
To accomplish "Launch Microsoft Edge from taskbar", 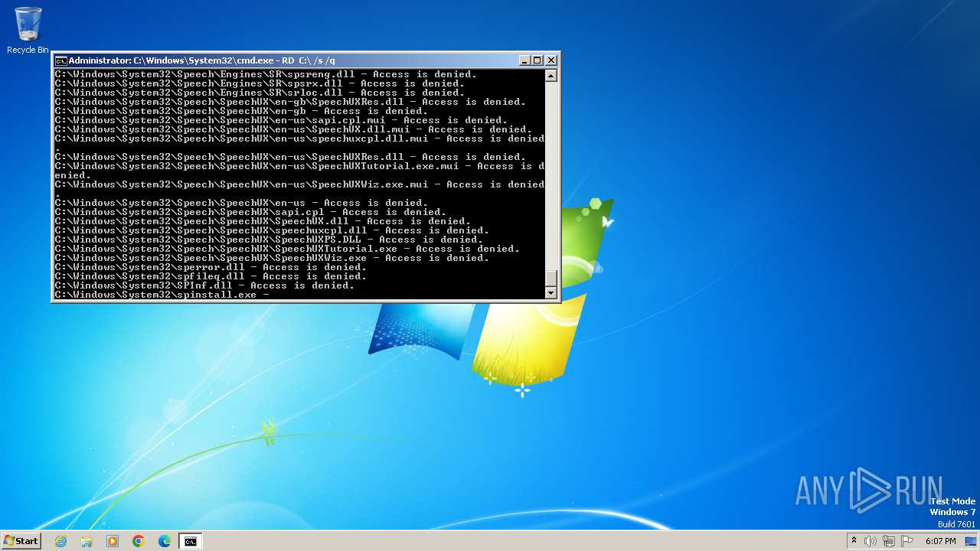I will click(x=165, y=541).
